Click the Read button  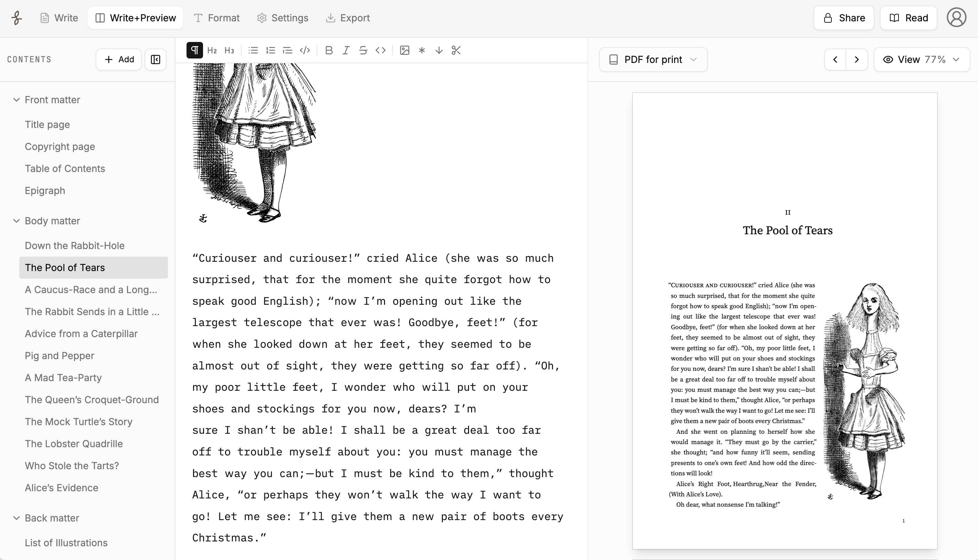click(x=908, y=18)
